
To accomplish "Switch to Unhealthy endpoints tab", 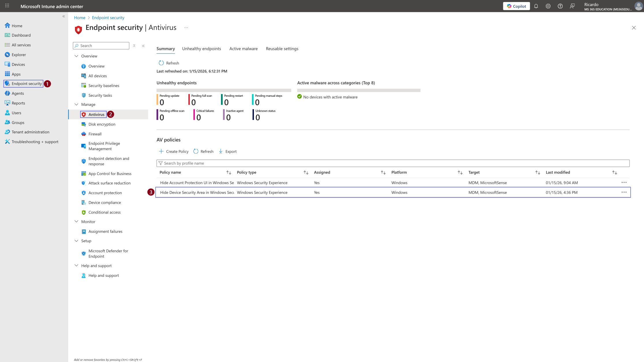I will pyautogui.click(x=201, y=48).
